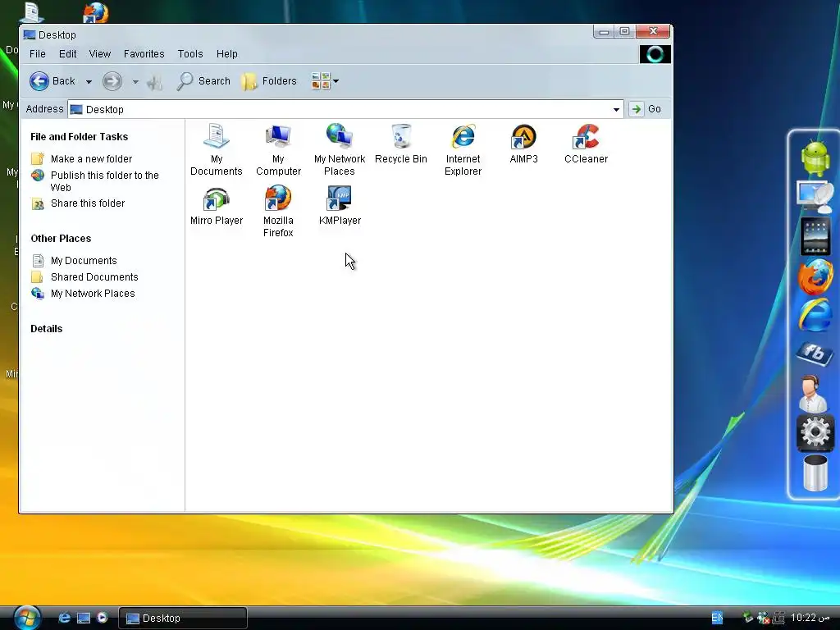Click Show Desktop quick launch icon
Viewport: 840px width, 630px height.
tap(84, 618)
